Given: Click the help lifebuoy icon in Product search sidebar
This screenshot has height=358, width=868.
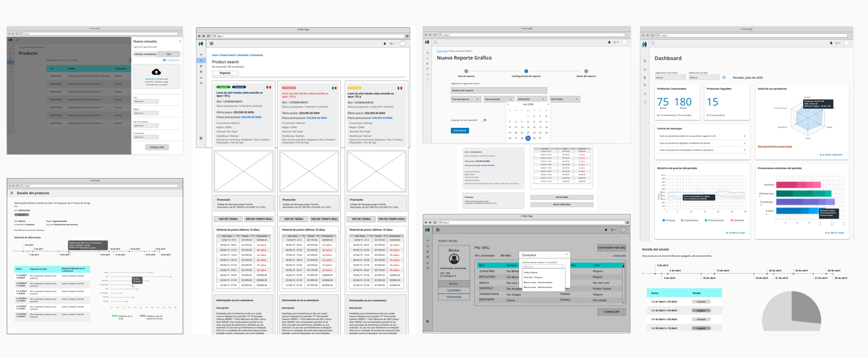Looking at the screenshot, I should (201, 138).
